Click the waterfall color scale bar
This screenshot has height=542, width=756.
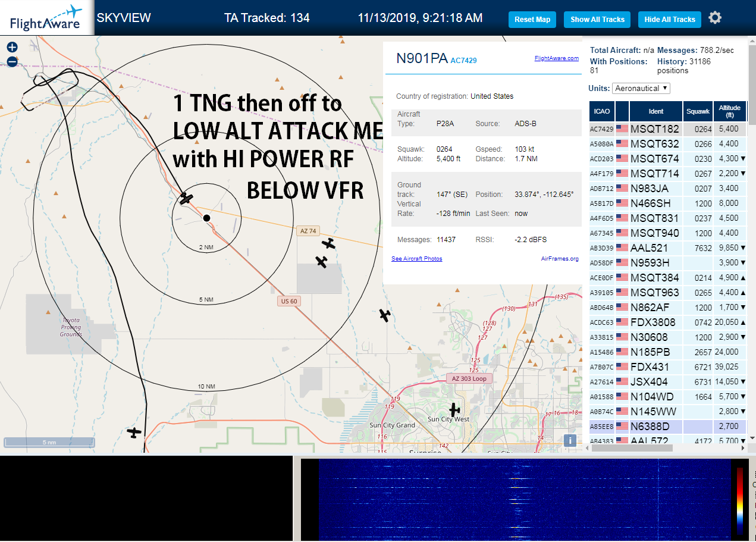click(740, 500)
